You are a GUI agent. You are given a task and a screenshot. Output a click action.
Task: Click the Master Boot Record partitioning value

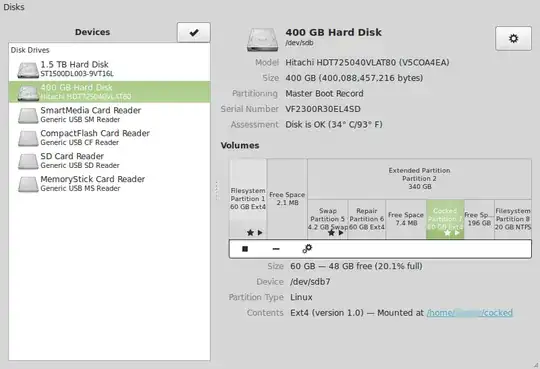tap(324, 94)
